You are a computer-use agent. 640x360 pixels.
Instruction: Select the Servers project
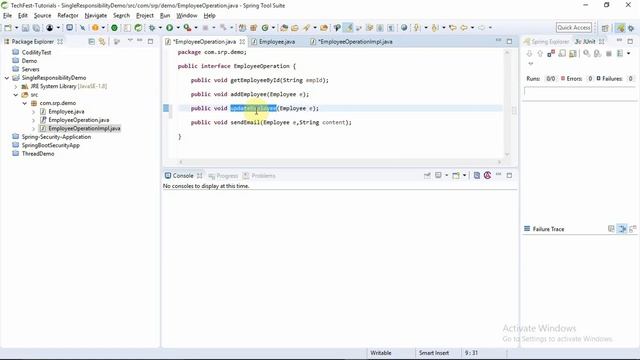point(30,69)
